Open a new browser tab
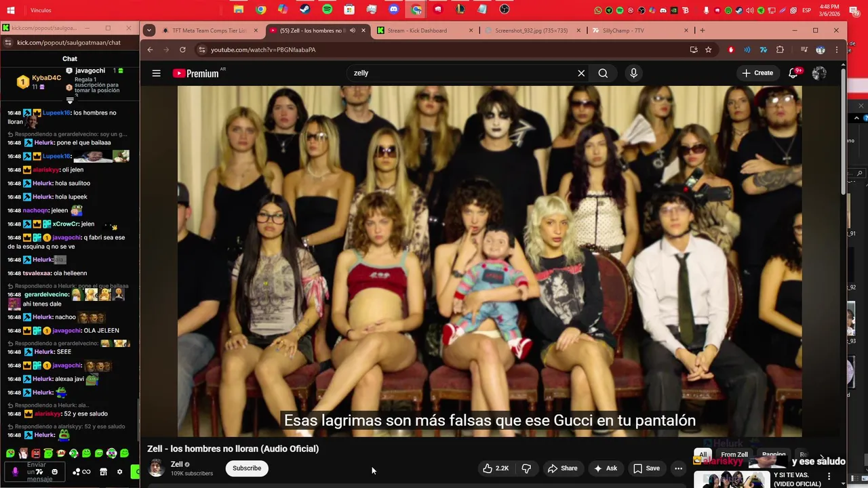868x488 pixels. coord(702,30)
